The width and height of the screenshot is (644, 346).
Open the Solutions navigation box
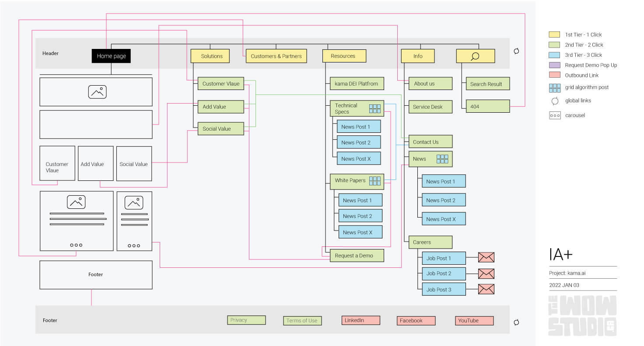coord(212,56)
